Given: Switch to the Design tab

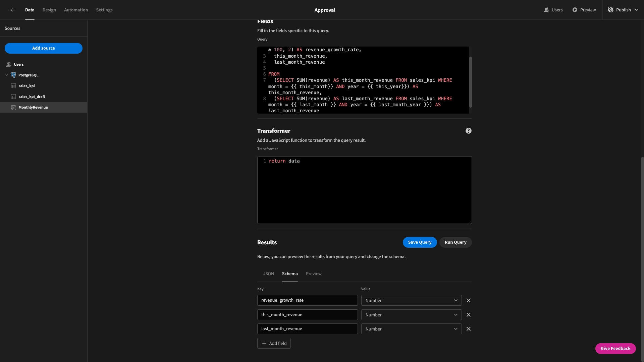Looking at the screenshot, I should (x=49, y=10).
